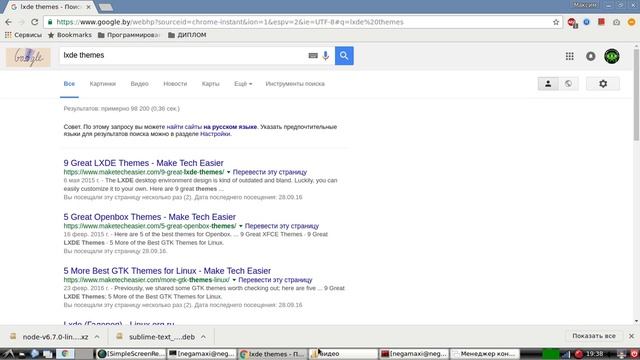Translate the 5 More Best GTK page
This screenshot has height=360, width=640.
click(276, 280)
